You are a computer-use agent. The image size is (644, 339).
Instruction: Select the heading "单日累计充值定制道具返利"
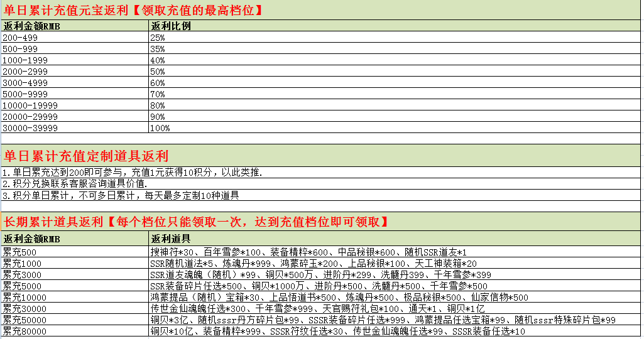[x=320, y=156]
